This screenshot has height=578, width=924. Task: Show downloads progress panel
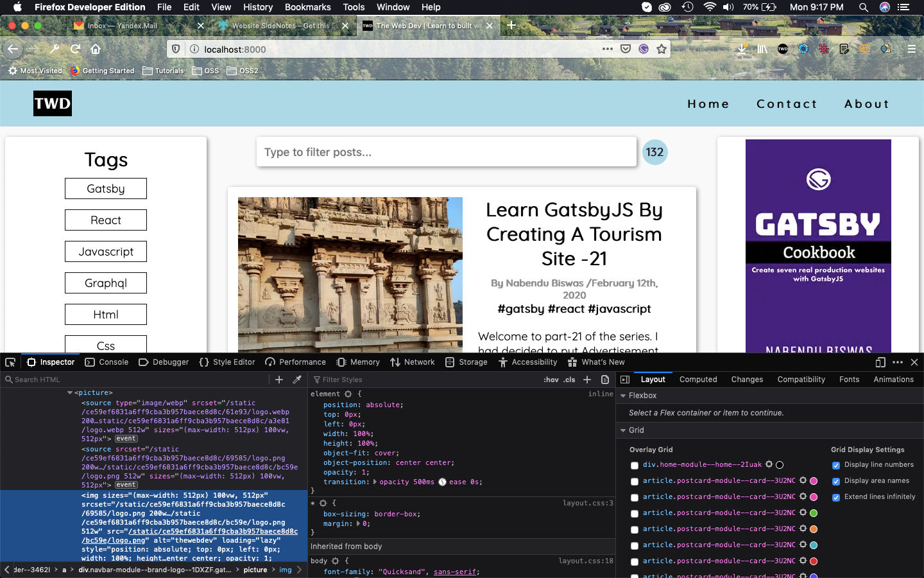tap(742, 49)
